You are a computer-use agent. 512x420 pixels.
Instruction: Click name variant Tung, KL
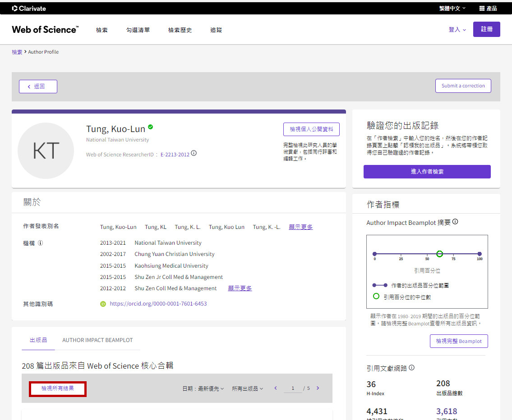pyautogui.click(x=156, y=227)
